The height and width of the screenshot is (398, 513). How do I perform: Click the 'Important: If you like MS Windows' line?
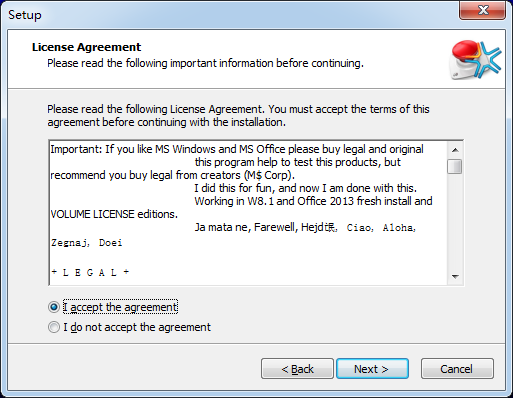click(237, 149)
